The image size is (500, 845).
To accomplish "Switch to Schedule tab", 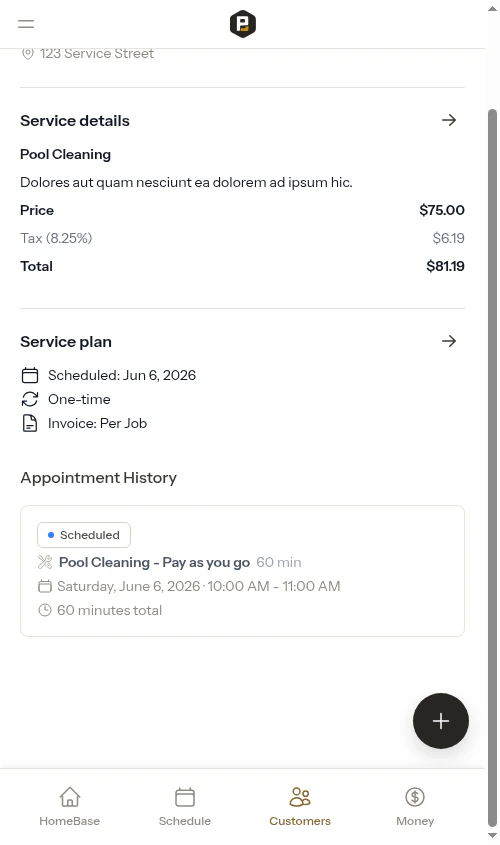I will pyautogui.click(x=185, y=807).
